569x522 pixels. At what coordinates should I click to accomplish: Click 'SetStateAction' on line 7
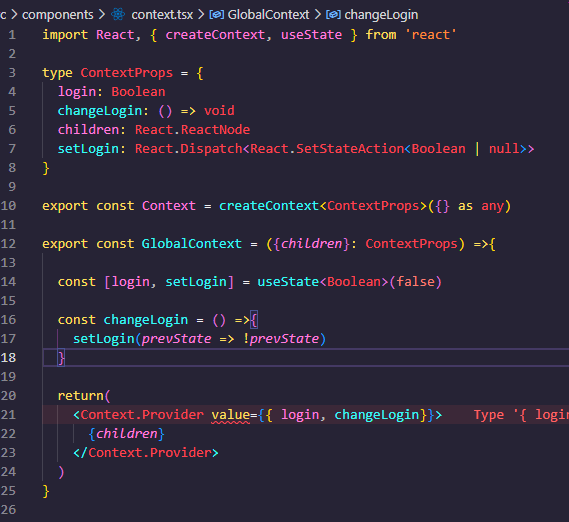click(x=350, y=149)
